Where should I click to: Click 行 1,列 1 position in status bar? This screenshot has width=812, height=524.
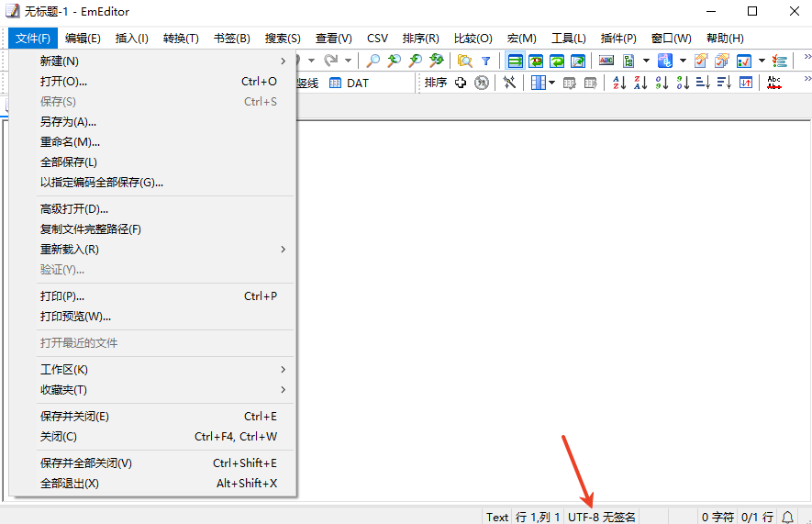538,517
